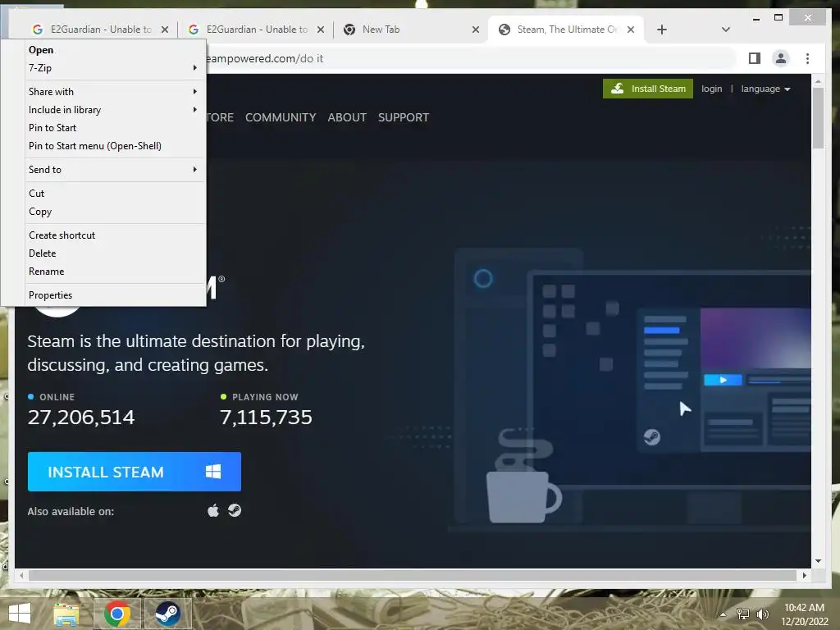Image resolution: width=840 pixels, height=630 pixels.
Task: Click the horizontal scrollbar right arrow
Action: [804, 575]
